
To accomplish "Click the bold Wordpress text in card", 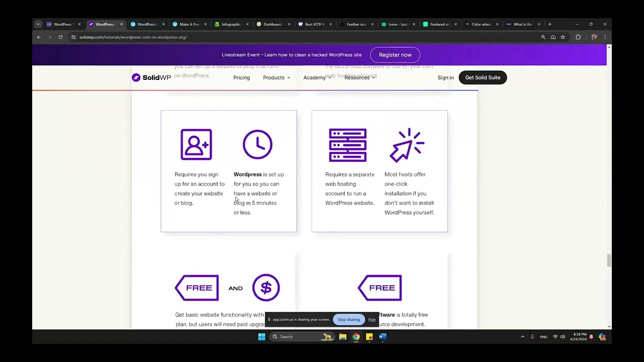I will tap(248, 174).
